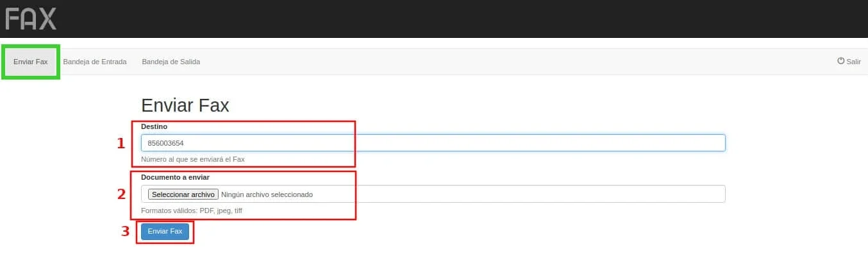The image size is (868, 258).
Task: Click the power icon beside Salir
Action: point(840,61)
